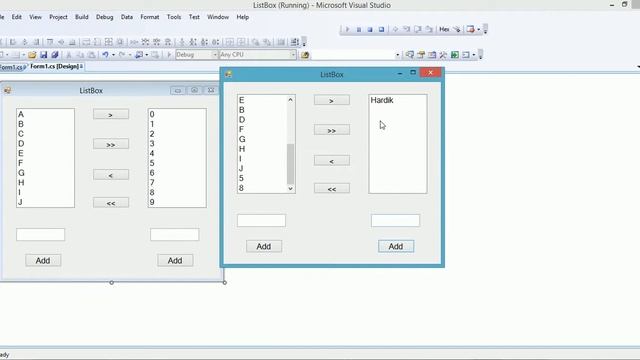Switch to the Form1.cs [Design] tab
This screenshot has height=360, width=640.
tap(56, 66)
